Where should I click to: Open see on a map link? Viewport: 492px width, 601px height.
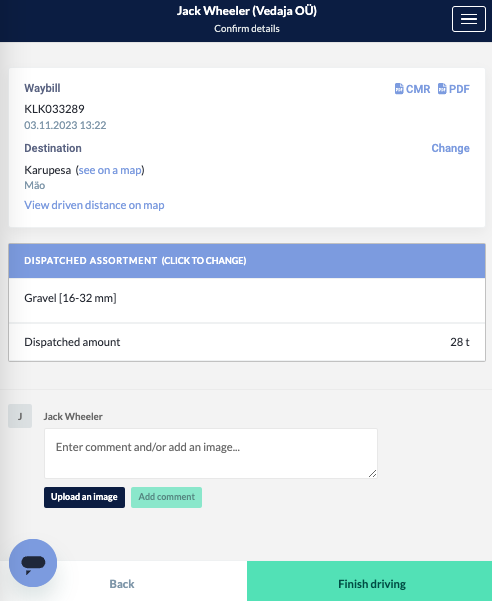click(x=110, y=170)
